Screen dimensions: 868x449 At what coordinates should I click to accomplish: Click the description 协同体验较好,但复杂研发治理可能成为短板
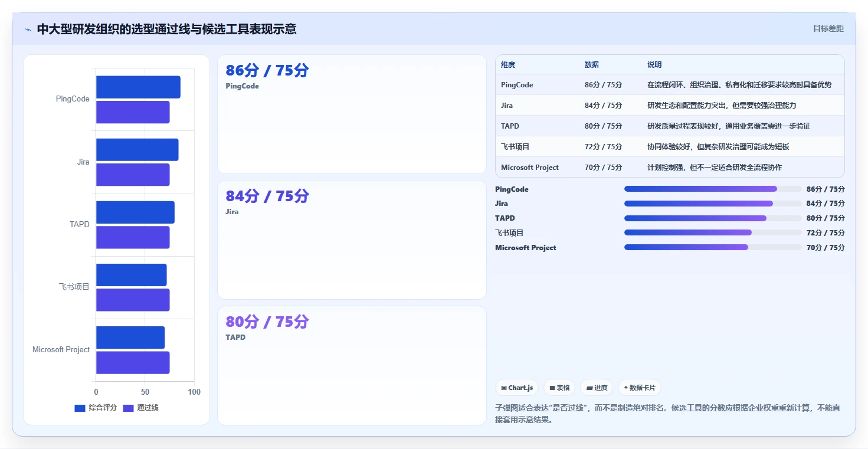click(718, 147)
